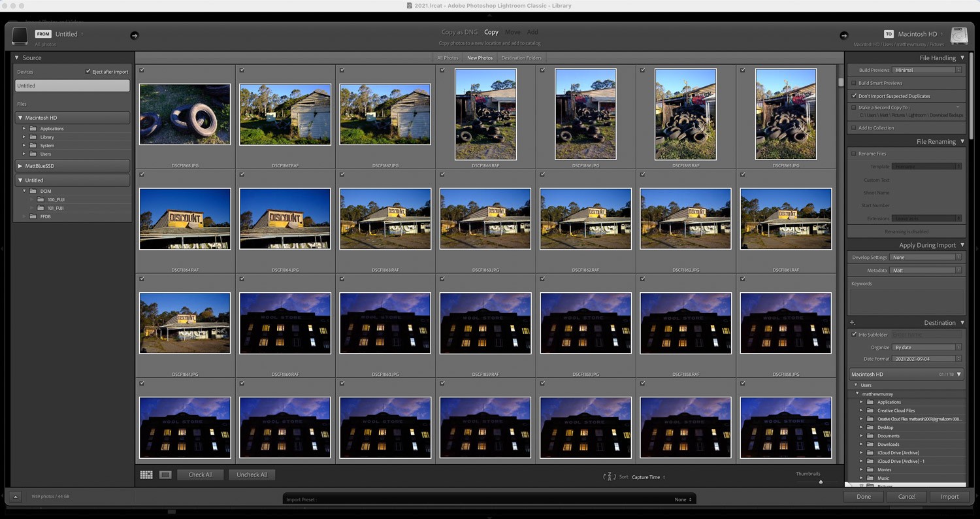Viewport: 980px width, 519px height.
Task: Click the sort direction icon next to Sort
Action: click(x=608, y=477)
